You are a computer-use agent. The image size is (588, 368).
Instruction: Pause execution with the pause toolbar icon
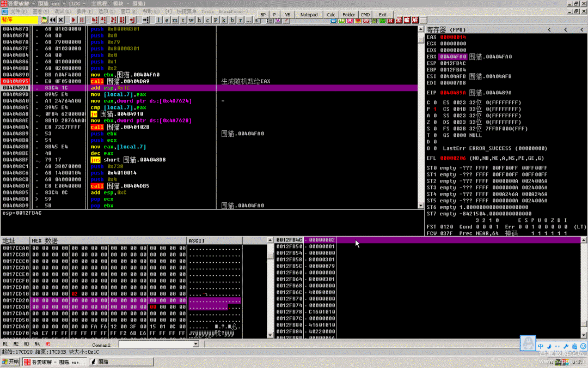tap(82, 20)
